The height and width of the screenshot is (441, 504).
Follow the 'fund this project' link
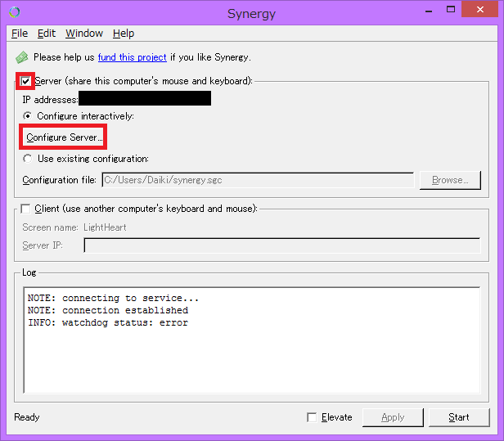click(x=132, y=57)
